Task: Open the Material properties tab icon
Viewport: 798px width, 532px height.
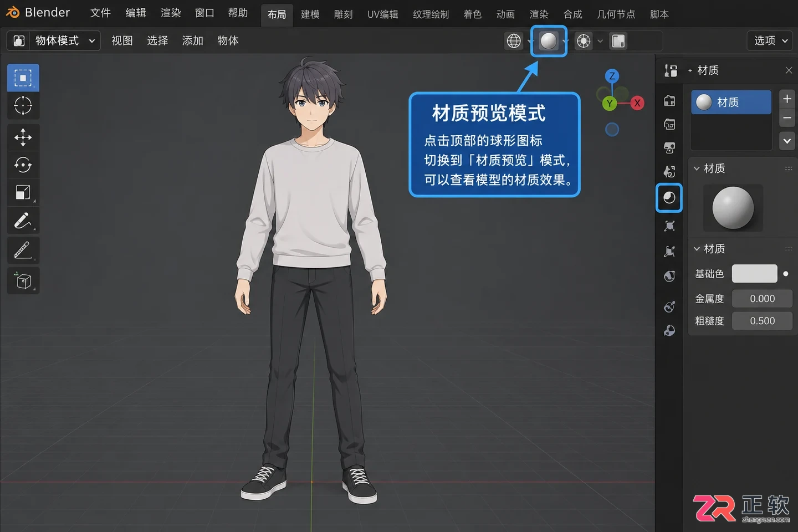Action: 669,198
